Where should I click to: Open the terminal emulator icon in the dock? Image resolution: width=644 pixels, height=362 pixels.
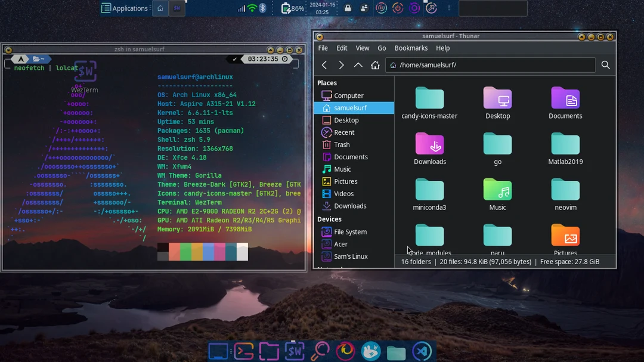pos(244,351)
